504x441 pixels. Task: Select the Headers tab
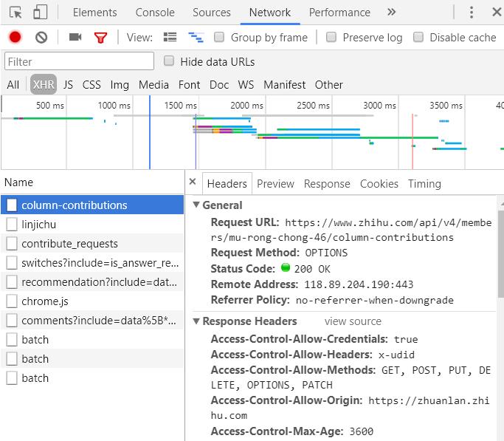tap(227, 184)
